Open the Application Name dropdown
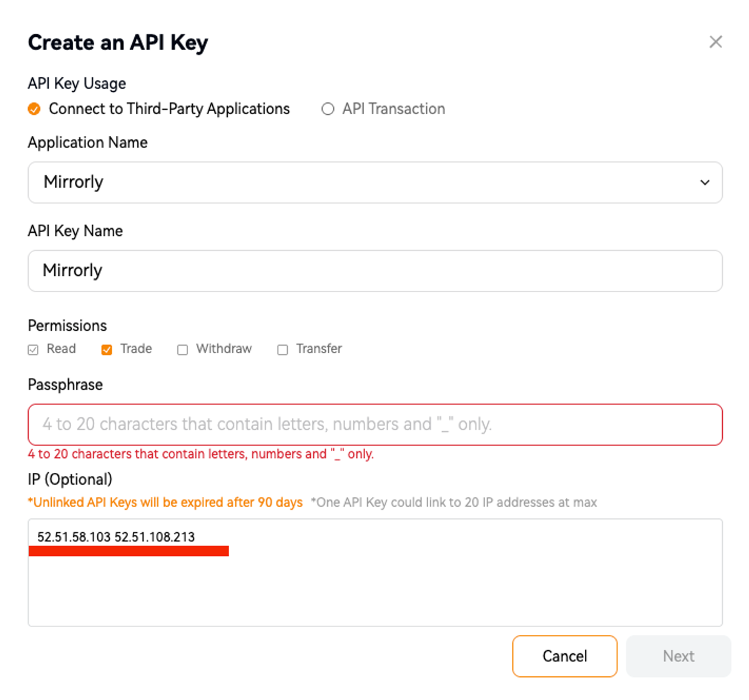The width and height of the screenshot is (749, 700). (x=374, y=182)
